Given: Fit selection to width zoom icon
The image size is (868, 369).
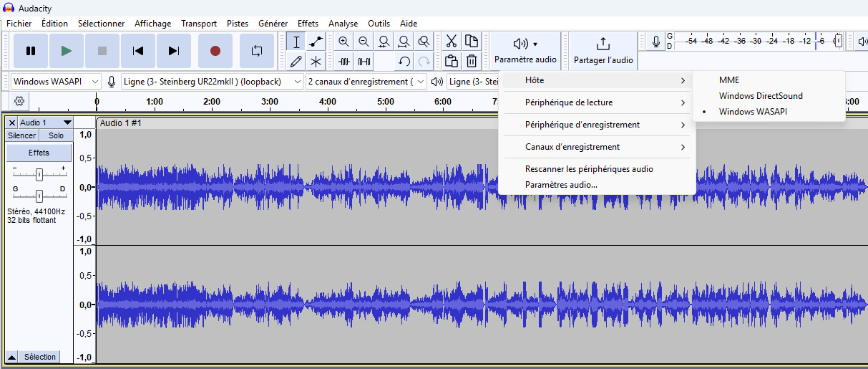Looking at the screenshot, I should click(x=384, y=42).
